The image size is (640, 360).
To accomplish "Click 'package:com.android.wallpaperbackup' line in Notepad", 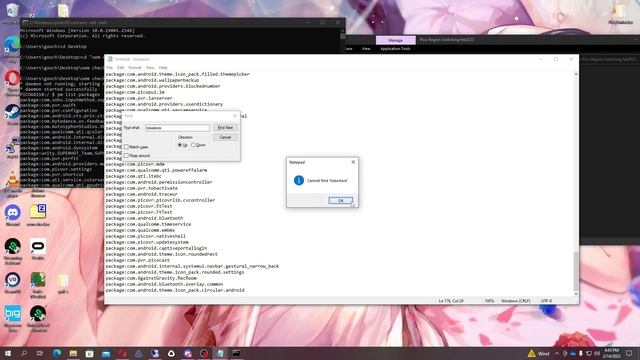I will point(152,80).
